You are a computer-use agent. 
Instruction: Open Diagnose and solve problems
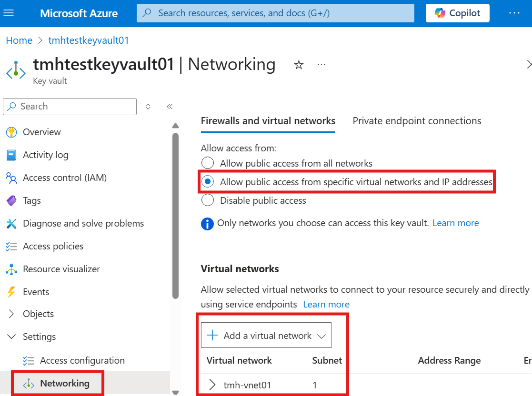tap(83, 223)
